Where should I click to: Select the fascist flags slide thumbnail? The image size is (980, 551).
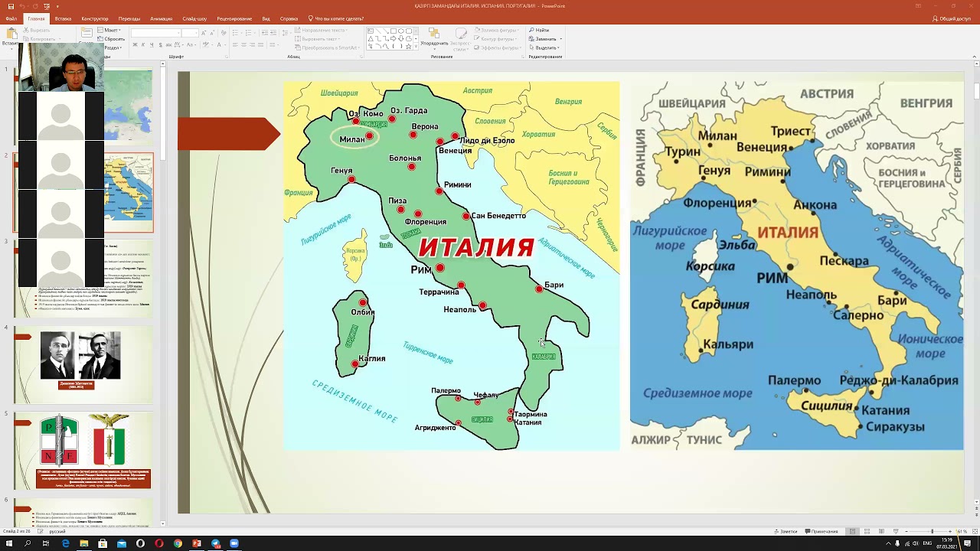(83, 451)
